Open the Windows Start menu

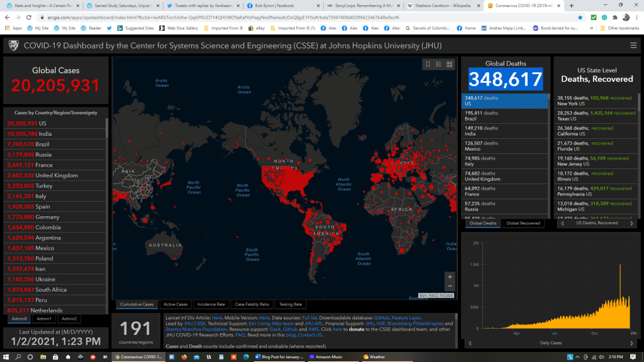tap(7, 356)
